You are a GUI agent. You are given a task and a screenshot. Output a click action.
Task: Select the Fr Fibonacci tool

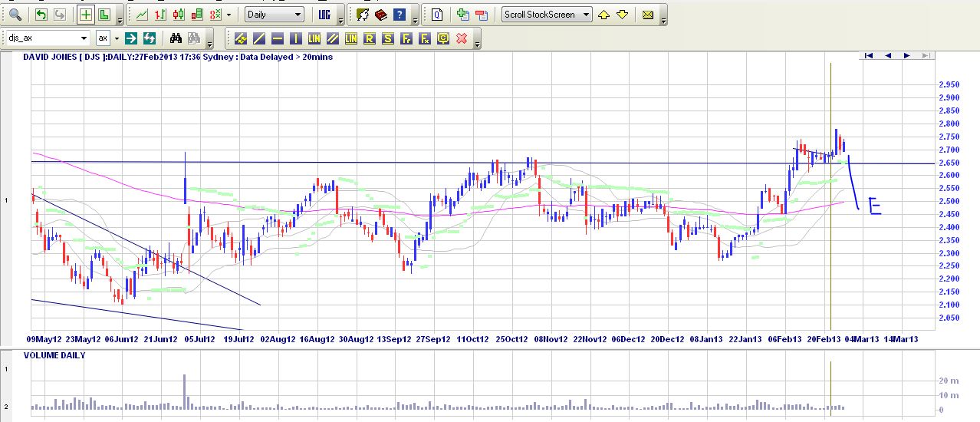[406, 38]
